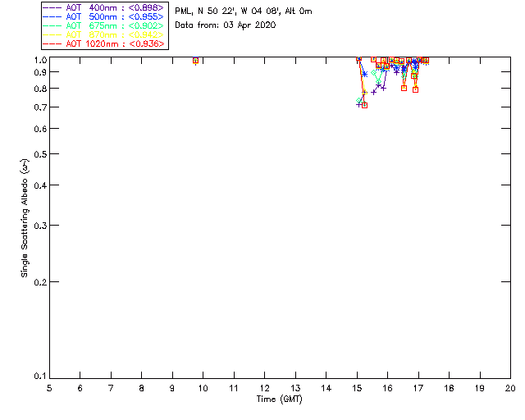Click the x-axis hour label '9'
525x420 pixels.
pyautogui.click(x=172, y=388)
